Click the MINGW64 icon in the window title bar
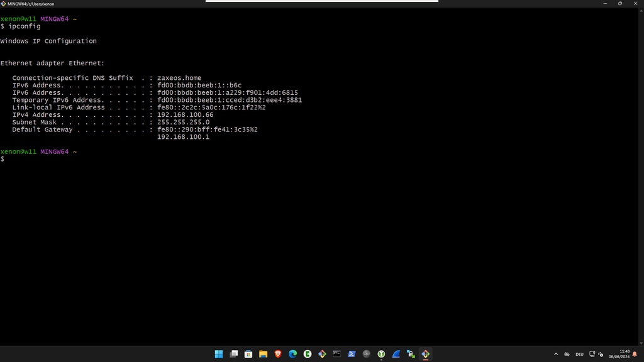 [4, 4]
